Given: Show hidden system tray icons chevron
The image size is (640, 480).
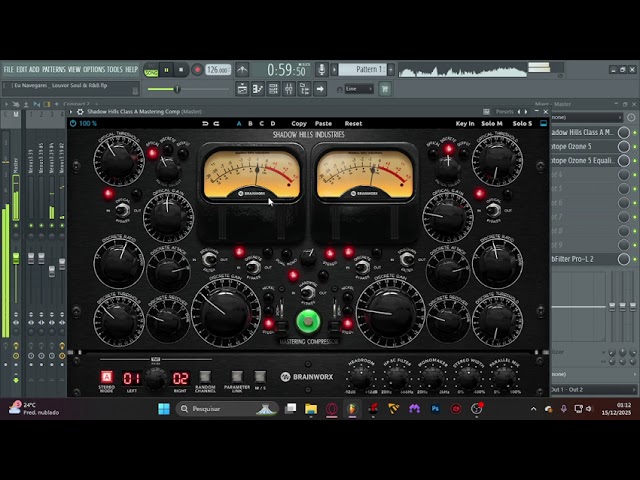Looking at the screenshot, I should click(x=533, y=409).
